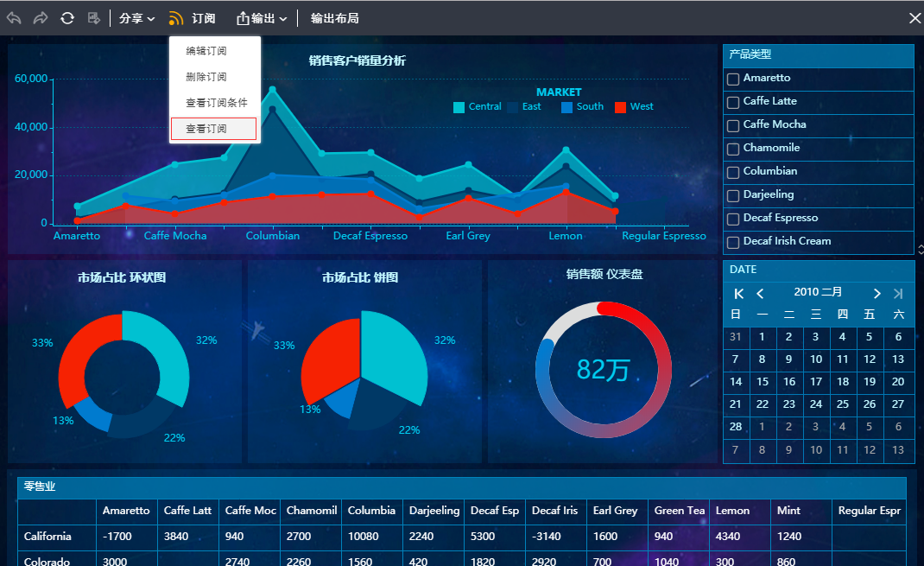The width and height of the screenshot is (924, 566).
Task: Jump to first month in the calendar
Action: click(738, 294)
